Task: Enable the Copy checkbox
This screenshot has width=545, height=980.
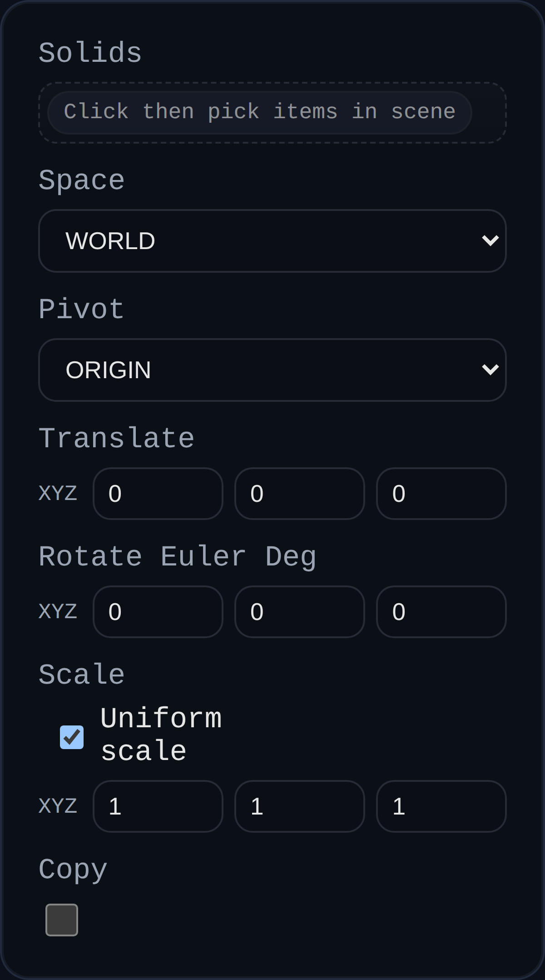Action: 62,920
